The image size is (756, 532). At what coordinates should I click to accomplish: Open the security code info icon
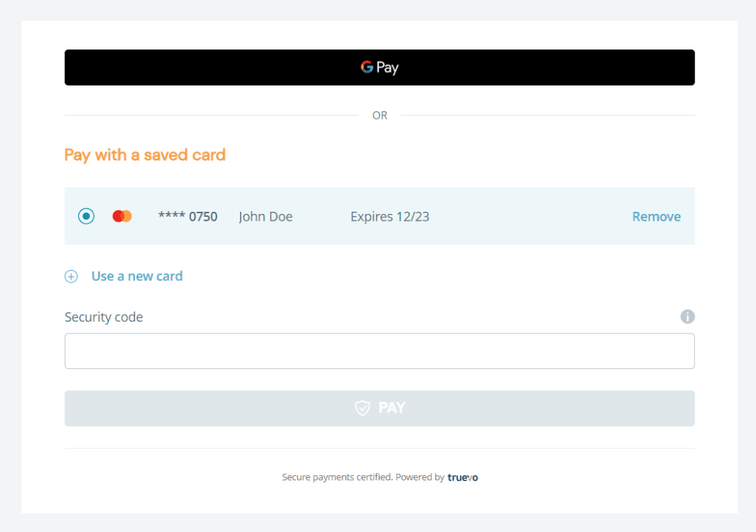(687, 317)
